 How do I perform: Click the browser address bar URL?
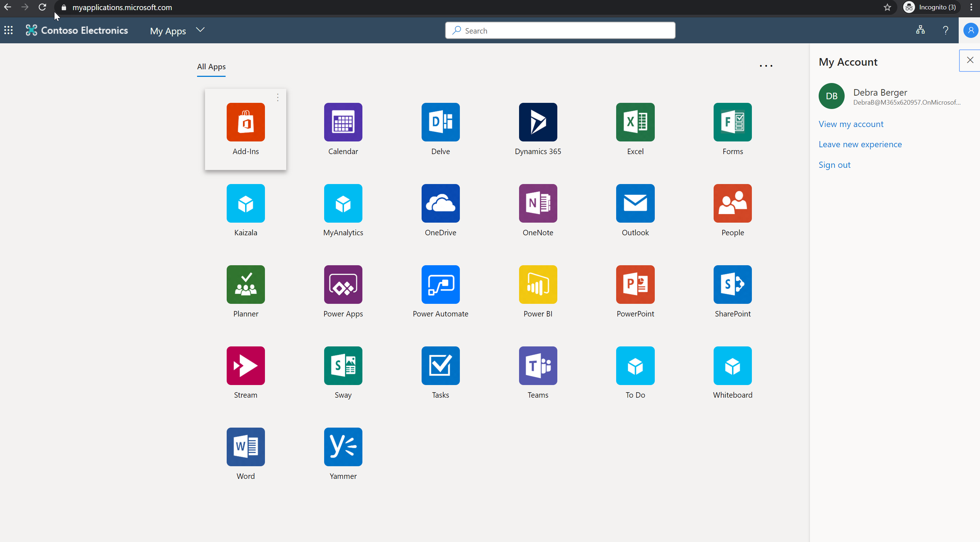[122, 7]
